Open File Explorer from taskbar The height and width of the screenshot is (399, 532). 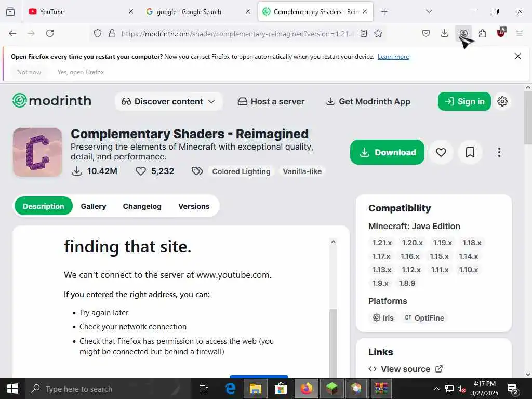(255, 389)
